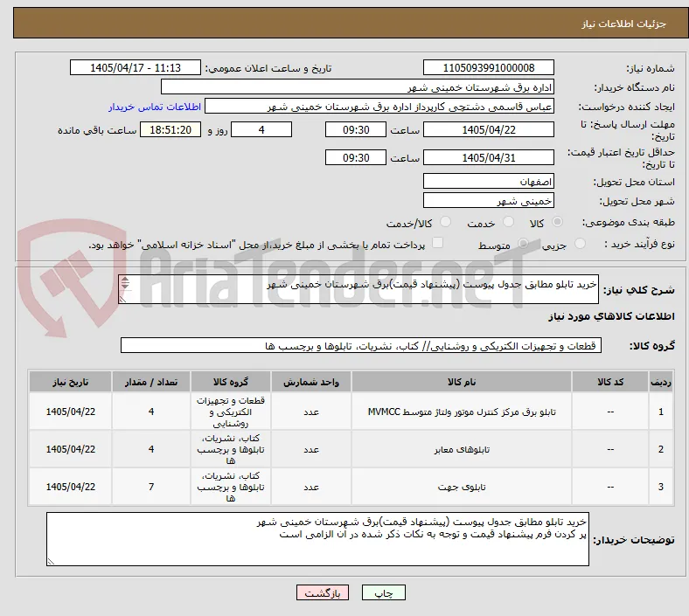The image size is (689, 616).
Task: Click the شماره نیاز number field
Action: click(x=489, y=67)
